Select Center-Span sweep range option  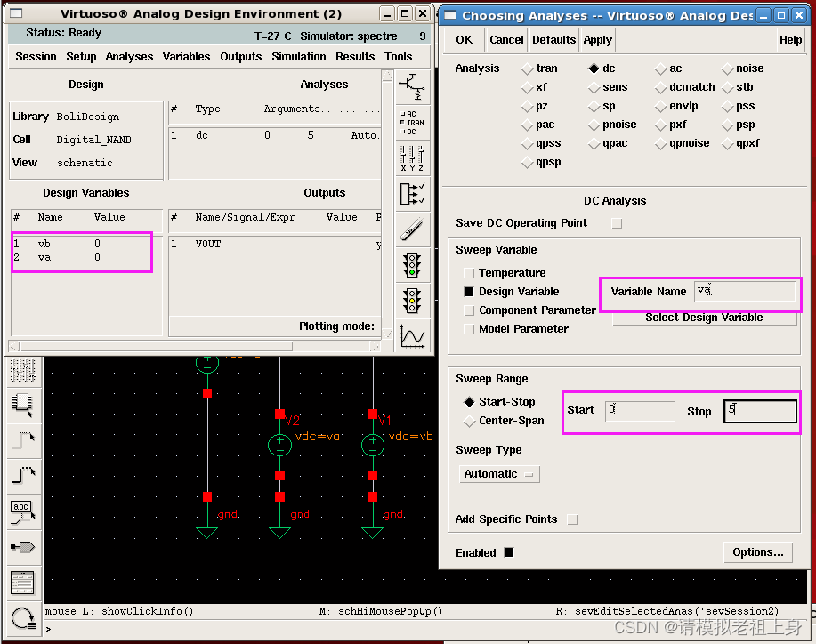click(470, 421)
